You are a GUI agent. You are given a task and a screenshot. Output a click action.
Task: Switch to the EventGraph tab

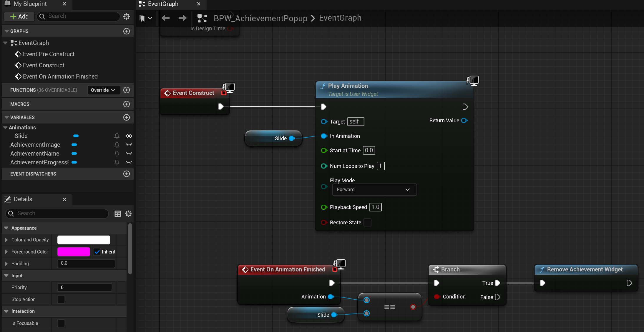coord(163,4)
